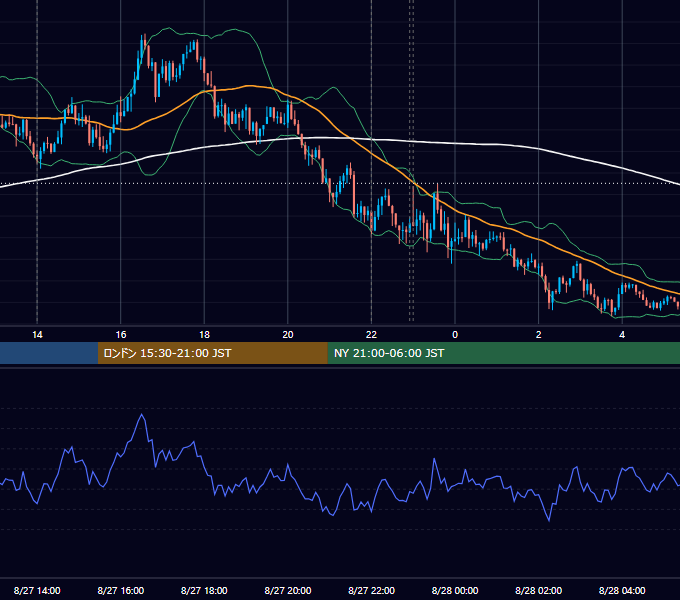This screenshot has width=680, height=600.
Task: Click the 20 hour label on price chart axis
Action: (288, 335)
